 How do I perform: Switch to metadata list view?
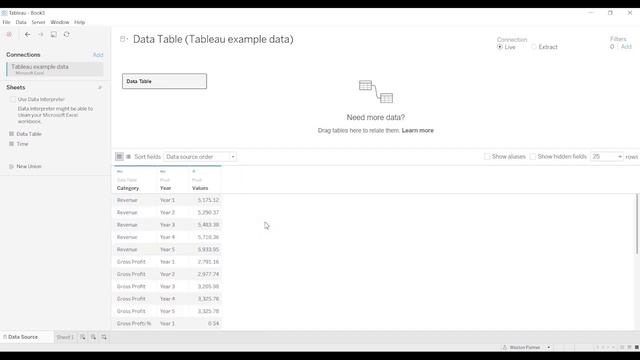tap(128, 156)
